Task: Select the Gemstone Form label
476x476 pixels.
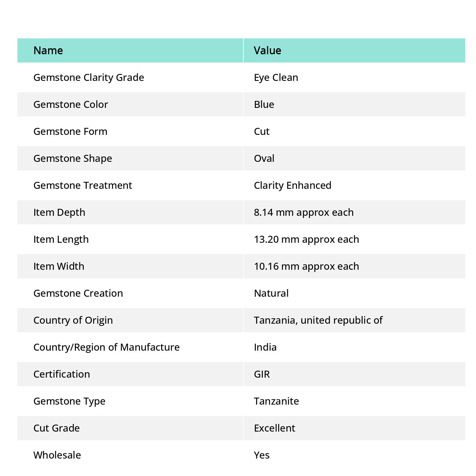Action: point(70,131)
